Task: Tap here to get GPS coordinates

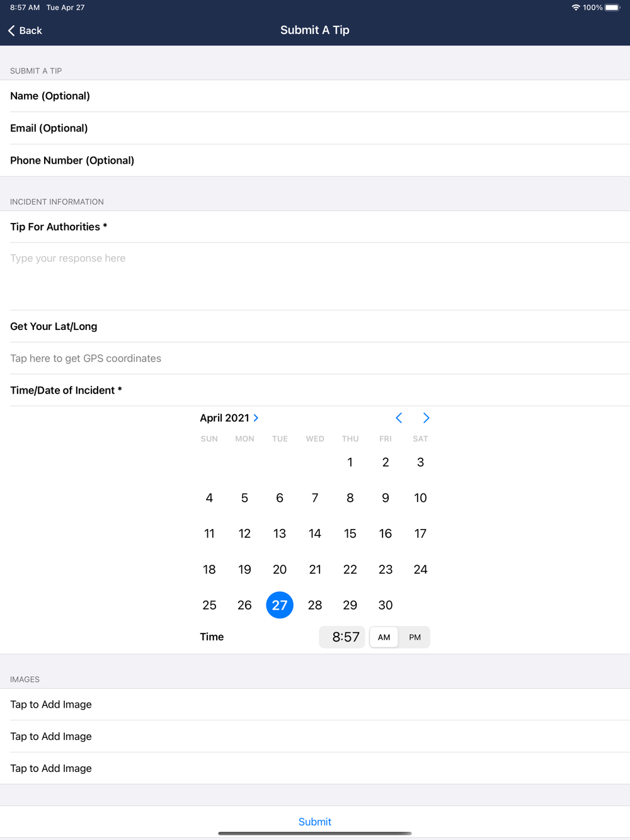Action: (x=315, y=358)
